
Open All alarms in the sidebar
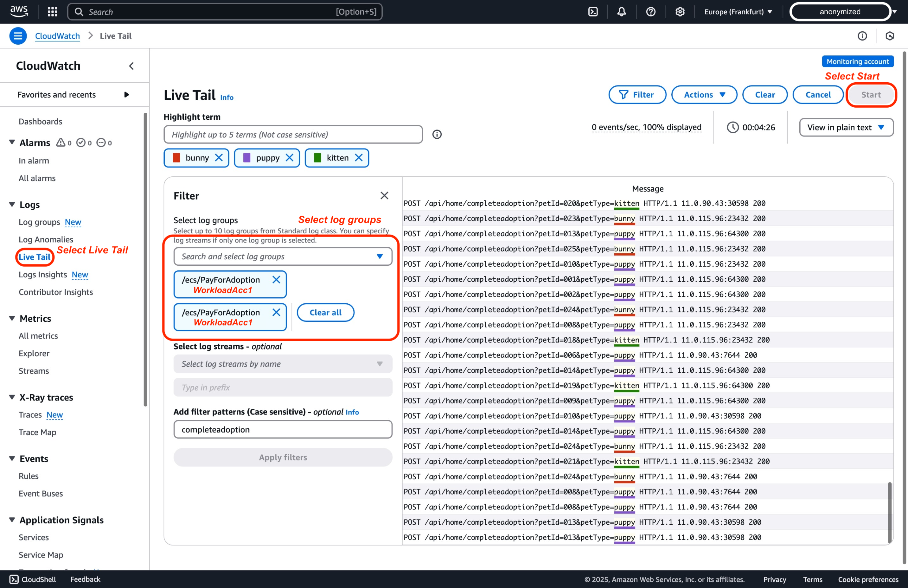click(37, 178)
